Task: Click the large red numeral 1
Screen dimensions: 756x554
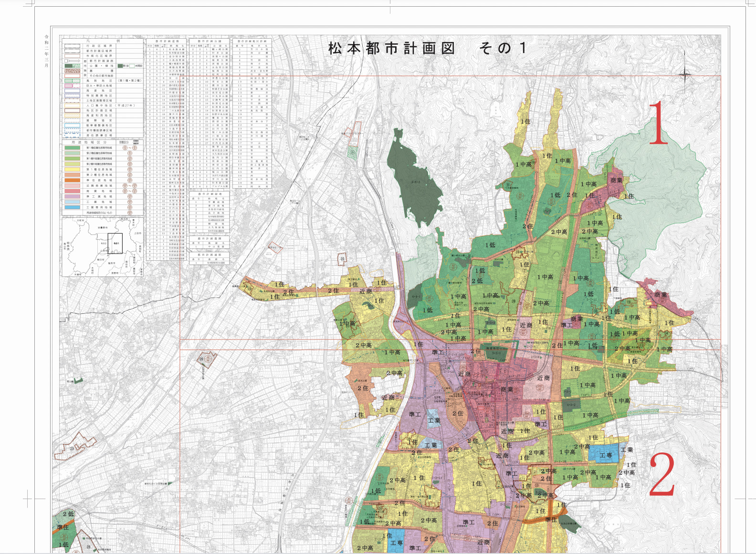Action: 658,122
